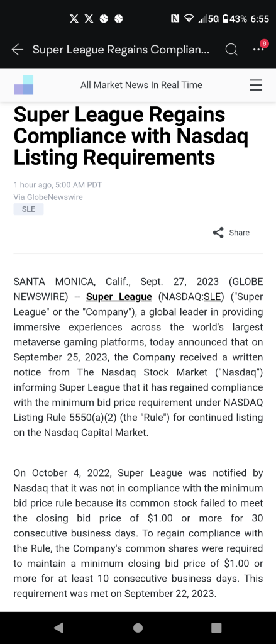Open the Super League hyperlink
The width and height of the screenshot is (276, 644).
click(119, 297)
